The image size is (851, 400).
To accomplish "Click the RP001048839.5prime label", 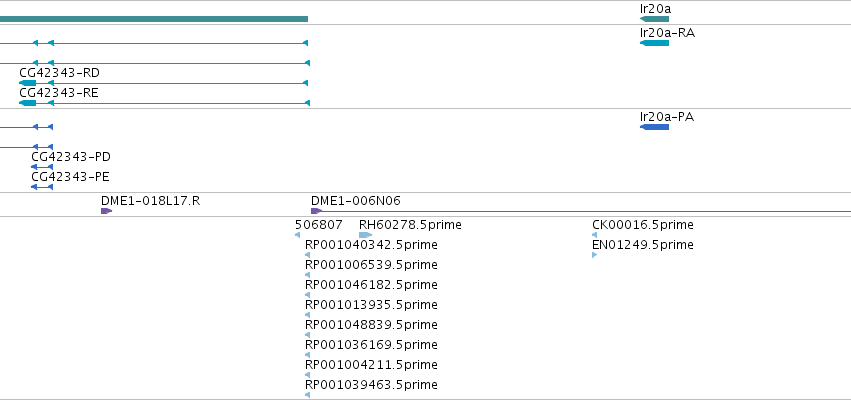I will coord(371,325).
